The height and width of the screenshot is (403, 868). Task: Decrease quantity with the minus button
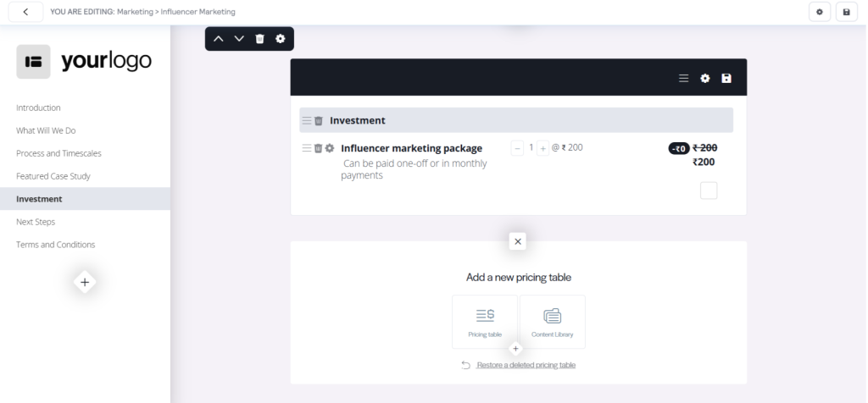[x=517, y=148]
